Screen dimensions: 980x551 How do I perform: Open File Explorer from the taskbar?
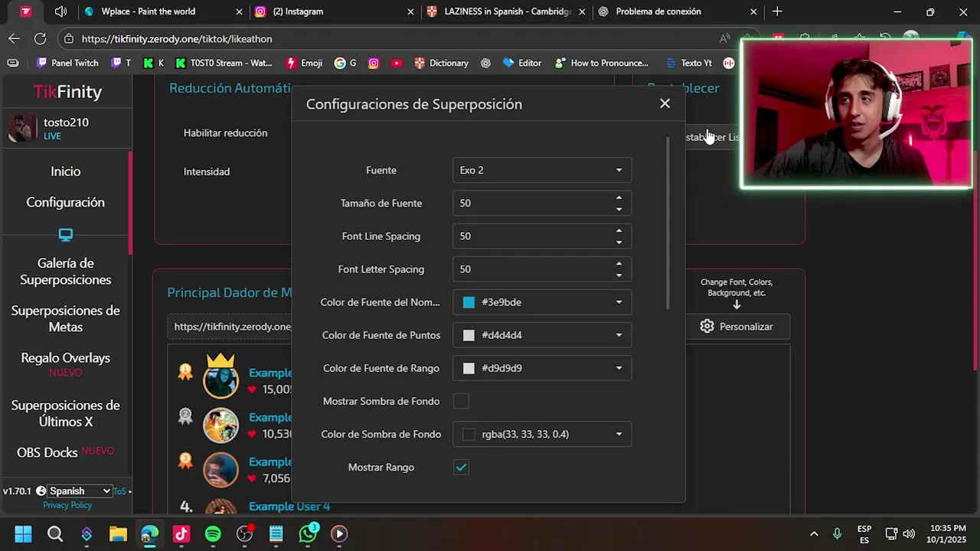[x=118, y=533]
